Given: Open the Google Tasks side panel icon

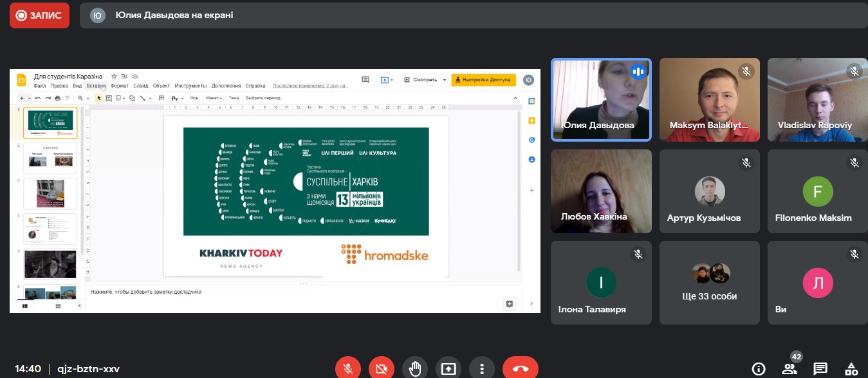Looking at the screenshot, I should click(x=531, y=139).
